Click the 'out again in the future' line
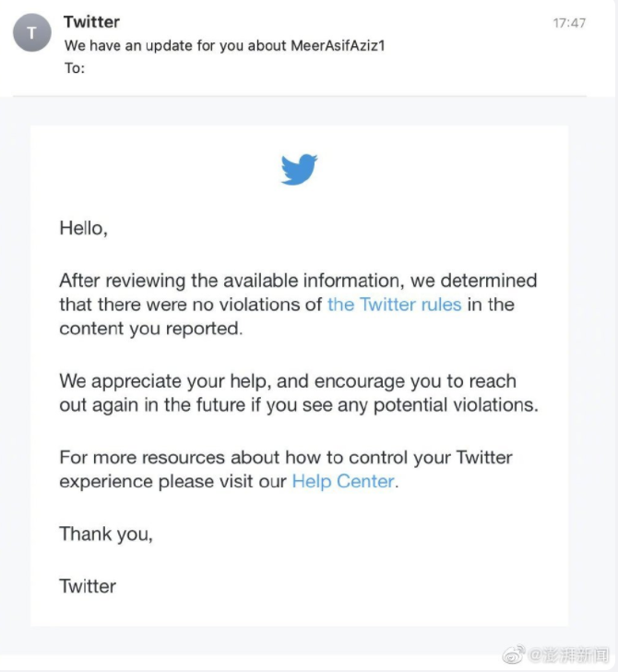618x672 pixels. point(297,405)
